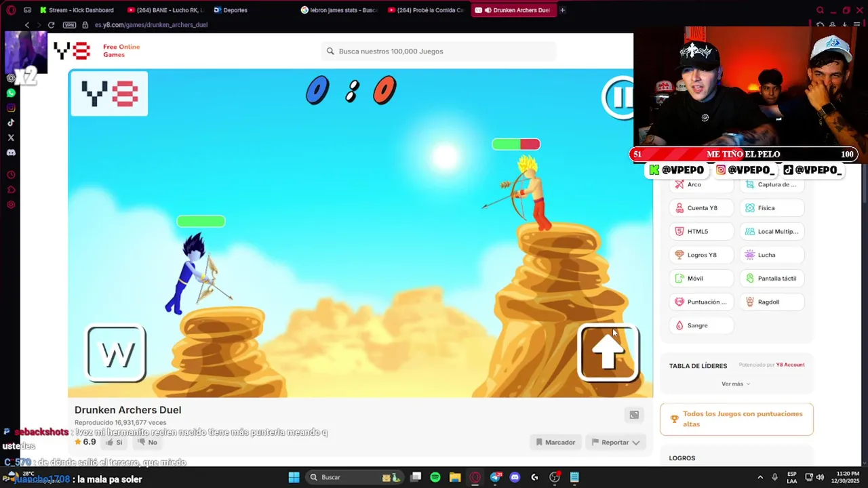Select the Local Multip... tag

(x=772, y=231)
